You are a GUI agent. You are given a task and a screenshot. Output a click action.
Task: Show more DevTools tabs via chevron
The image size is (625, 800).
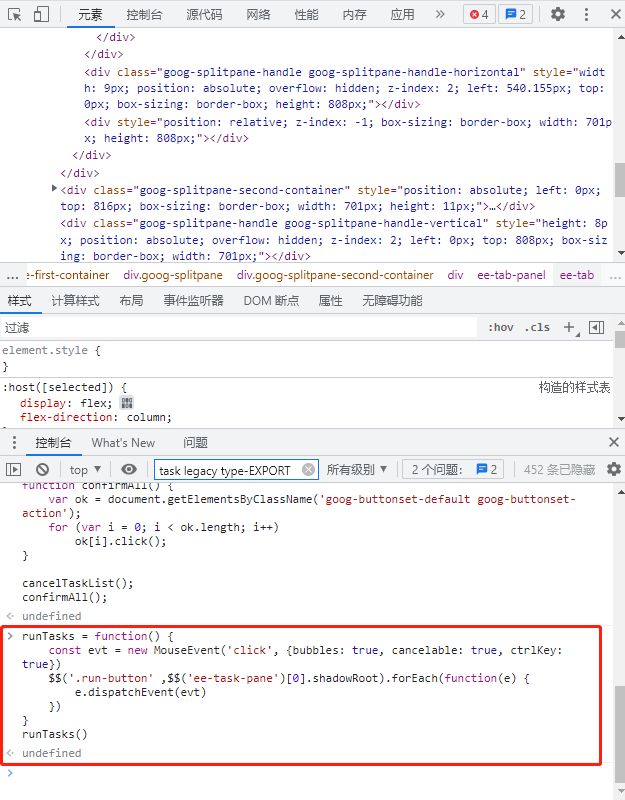point(440,14)
